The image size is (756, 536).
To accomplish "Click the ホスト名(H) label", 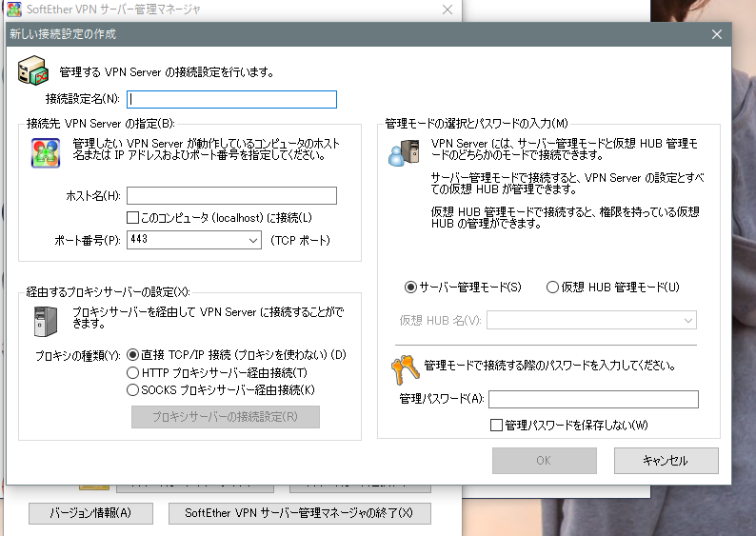I will click(x=92, y=196).
